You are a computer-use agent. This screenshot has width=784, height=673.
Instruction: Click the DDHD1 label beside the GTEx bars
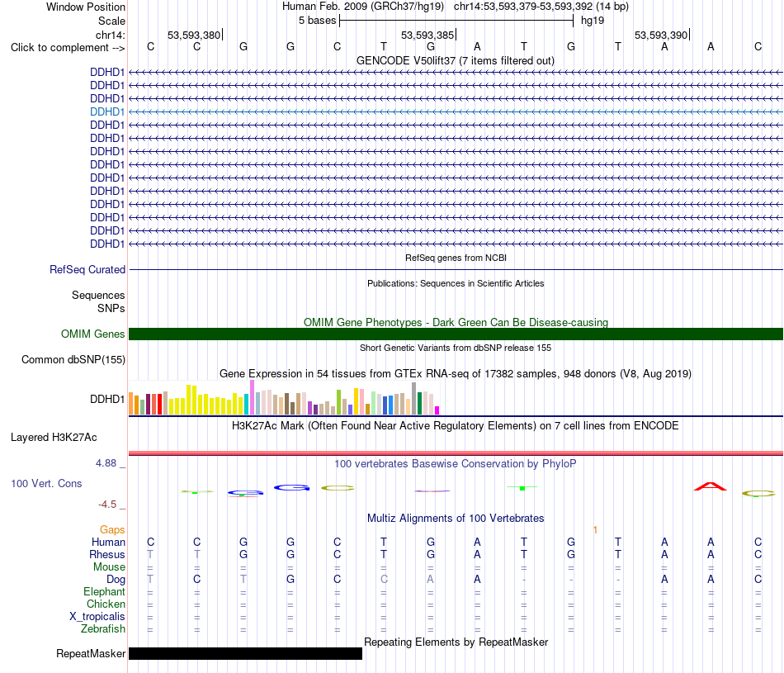(x=107, y=400)
